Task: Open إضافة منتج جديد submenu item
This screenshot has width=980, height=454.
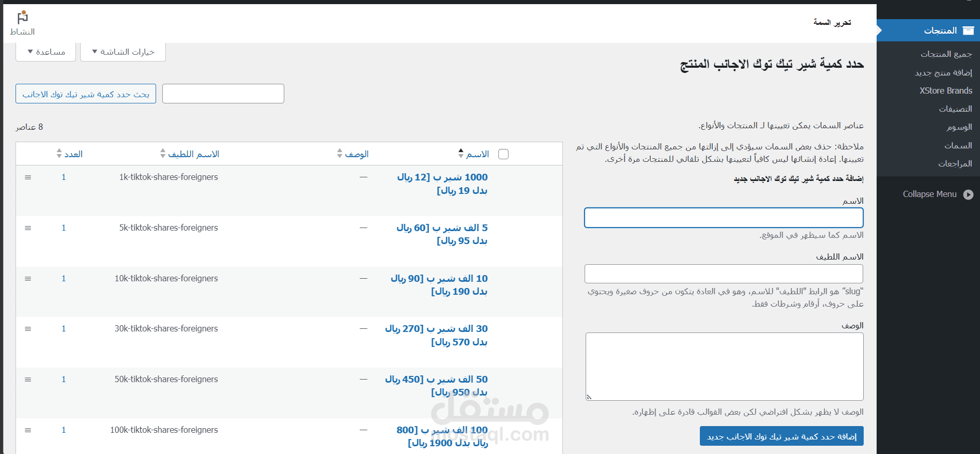Action: [943, 72]
